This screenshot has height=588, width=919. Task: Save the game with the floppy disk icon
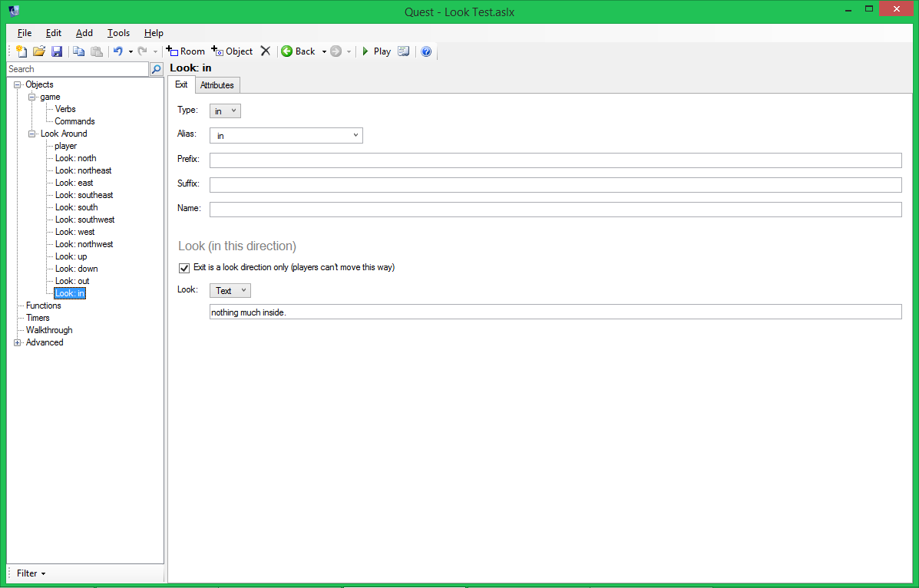pyautogui.click(x=57, y=51)
